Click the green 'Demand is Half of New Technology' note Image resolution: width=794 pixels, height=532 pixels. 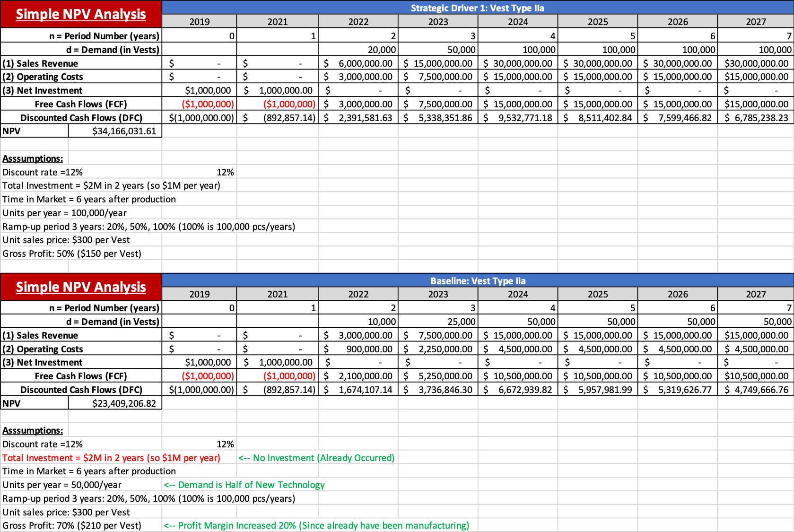(244, 485)
